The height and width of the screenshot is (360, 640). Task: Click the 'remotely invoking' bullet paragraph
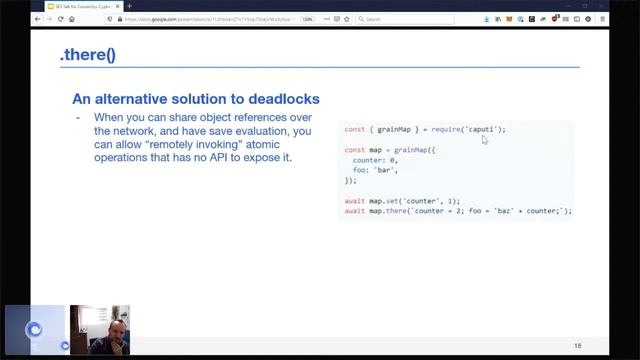202,138
